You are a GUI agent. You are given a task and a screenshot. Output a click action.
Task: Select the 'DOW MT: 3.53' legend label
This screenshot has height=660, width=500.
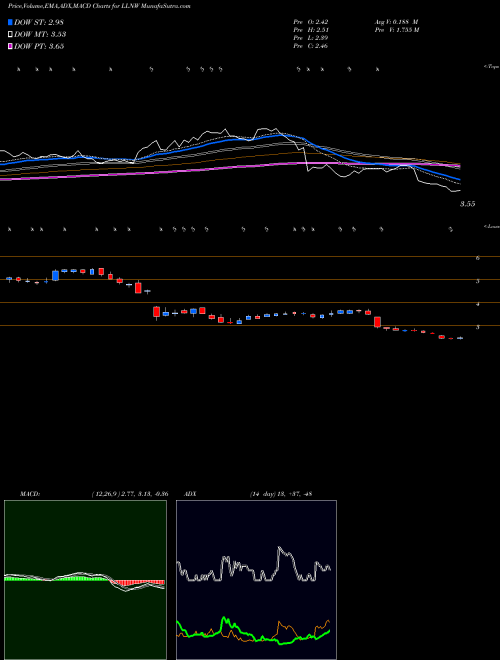40,35
